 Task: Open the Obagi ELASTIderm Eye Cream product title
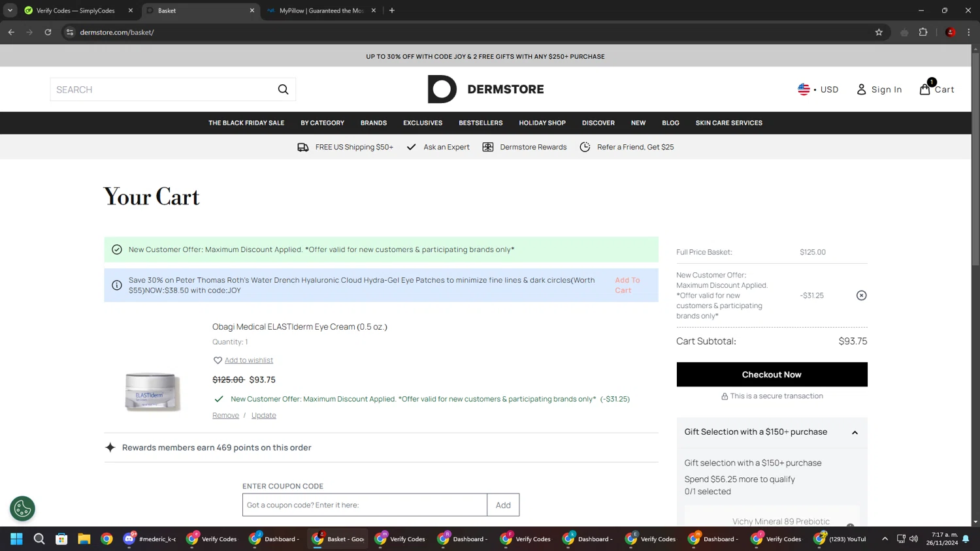pyautogui.click(x=300, y=326)
